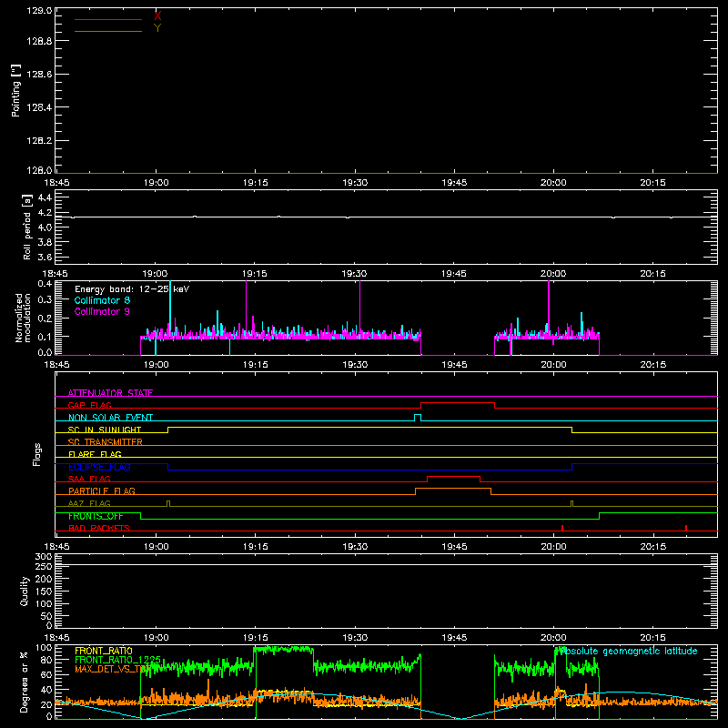Image resolution: width=728 pixels, height=728 pixels.
Task: Click the Normalized modulation axis title
Action: pos(23,318)
